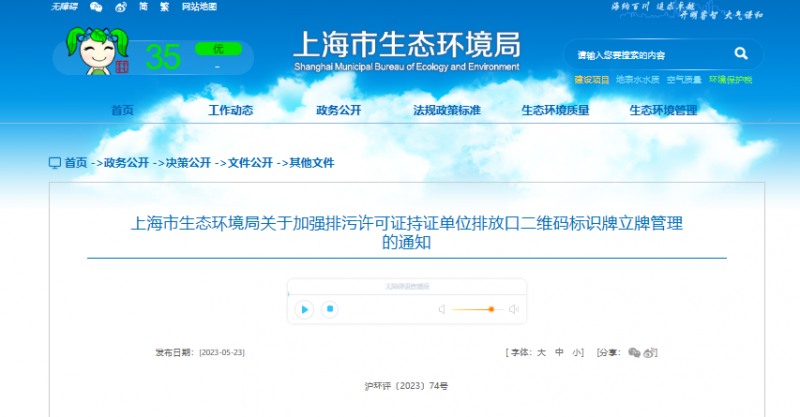Share article via Weibo icon
The height and width of the screenshot is (417, 800).
coord(650,353)
